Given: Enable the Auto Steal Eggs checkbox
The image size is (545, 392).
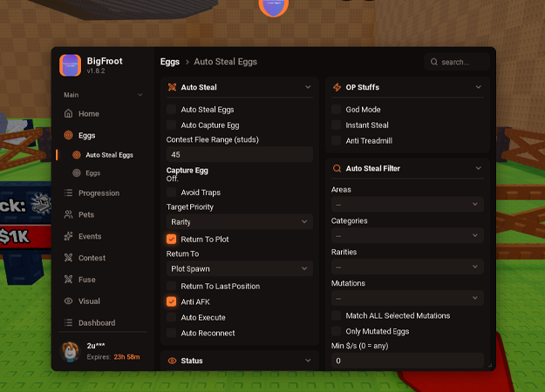Looking at the screenshot, I should click(172, 110).
